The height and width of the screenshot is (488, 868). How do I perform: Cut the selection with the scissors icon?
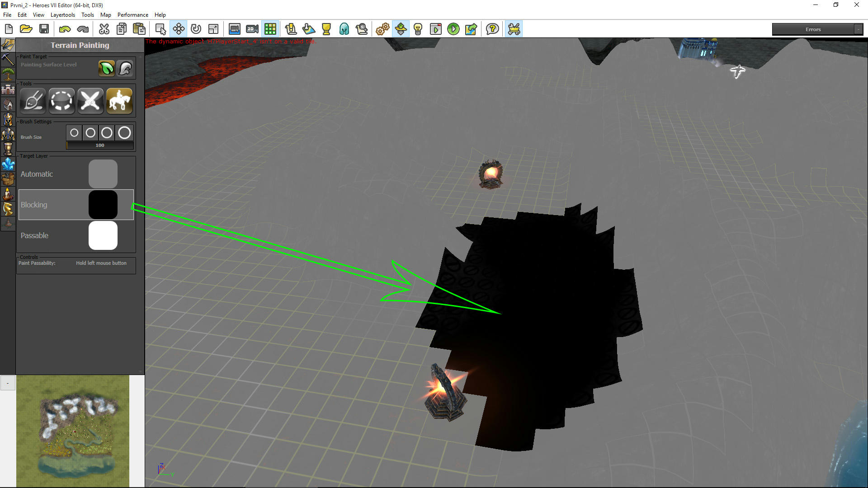click(104, 29)
